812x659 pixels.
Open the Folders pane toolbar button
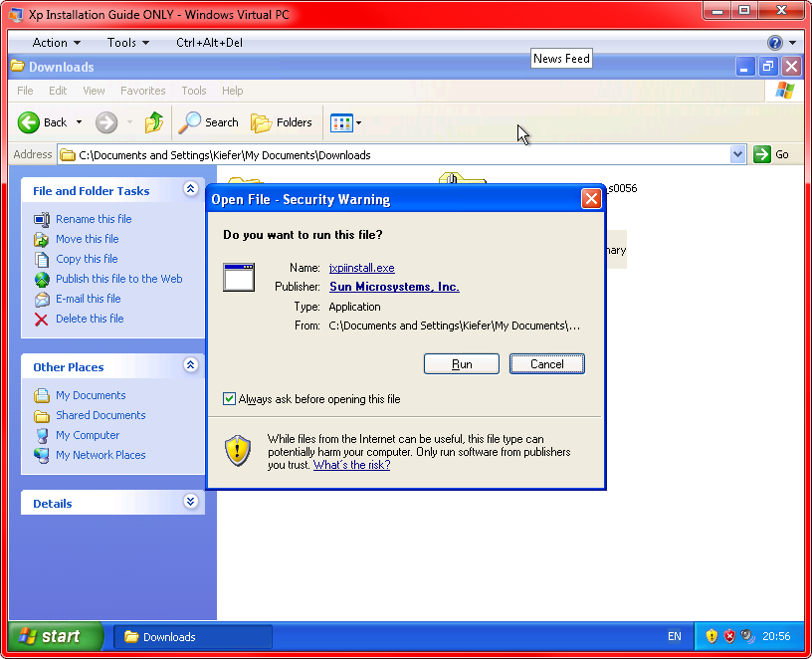pyautogui.click(x=282, y=122)
